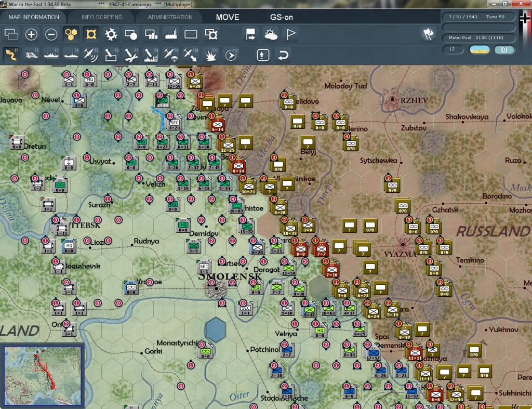The image size is (532, 409).
Task: Select the 16-83 panzer unit counter
Action: tap(236, 206)
